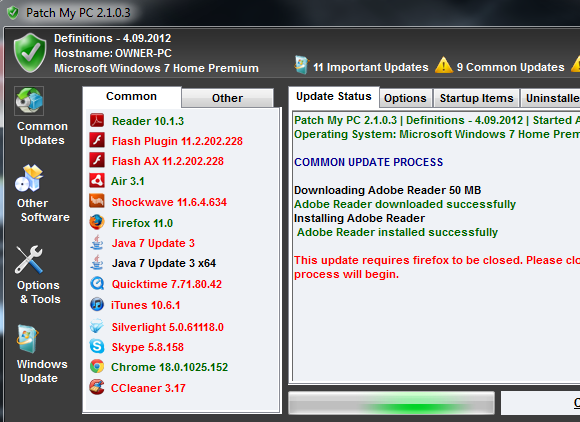Click the iTunes icon in list
Image resolution: width=580 pixels, height=422 pixels.
(97, 304)
